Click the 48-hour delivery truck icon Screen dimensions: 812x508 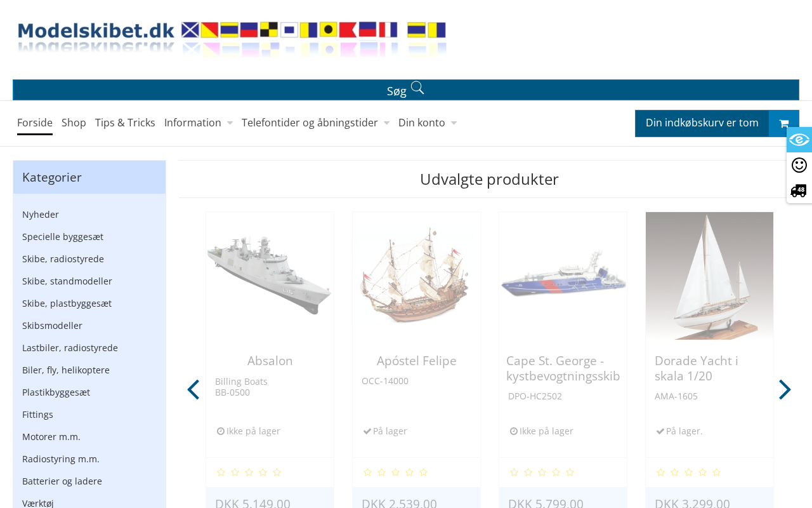point(799,190)
